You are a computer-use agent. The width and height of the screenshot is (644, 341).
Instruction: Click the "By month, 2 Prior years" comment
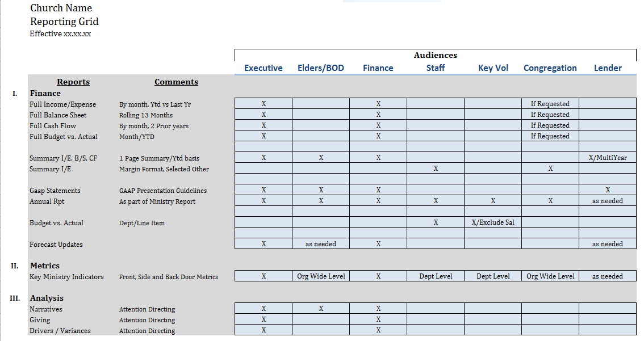coord(153,126)
